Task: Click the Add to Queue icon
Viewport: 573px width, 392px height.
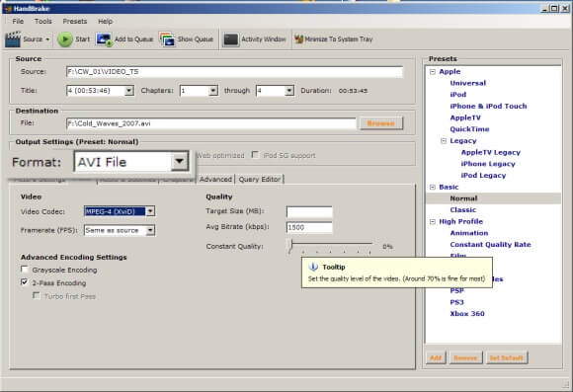Action: [104, 39]
